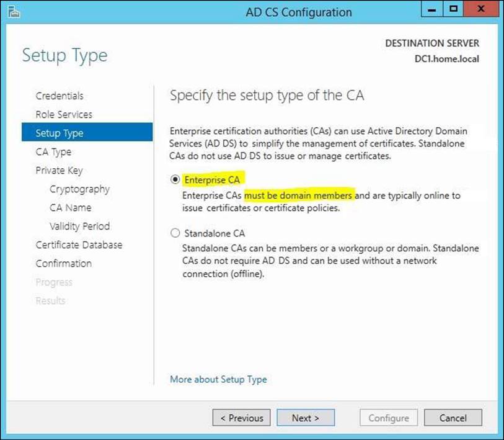Open the More about Setup Type link
The width and height of the screenshot is (504, 440).
[218, 379]
